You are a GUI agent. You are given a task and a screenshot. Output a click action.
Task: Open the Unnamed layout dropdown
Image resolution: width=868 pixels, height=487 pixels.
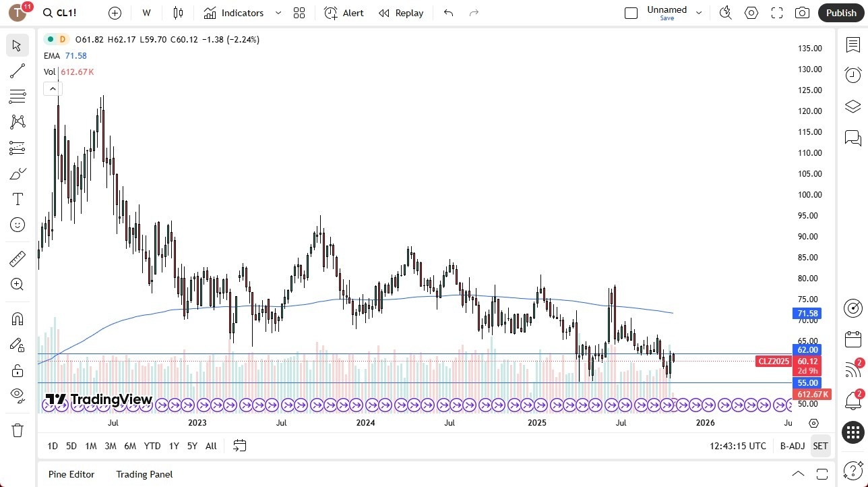[699, 11]
